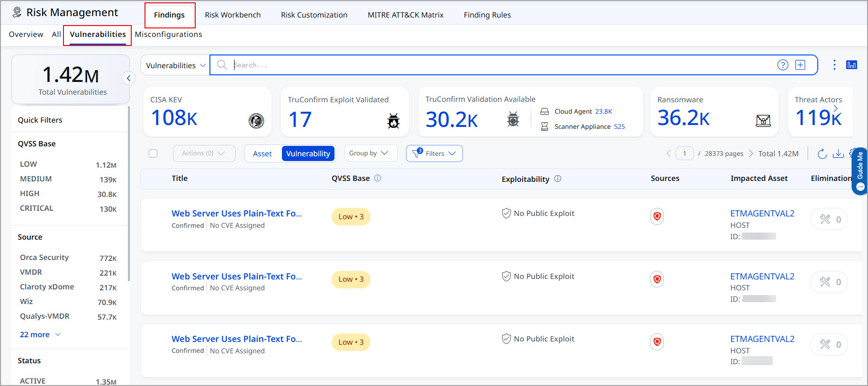The image size is (868, 386).
Task: Switch to the Overview sub-tab
Action: 26,34
